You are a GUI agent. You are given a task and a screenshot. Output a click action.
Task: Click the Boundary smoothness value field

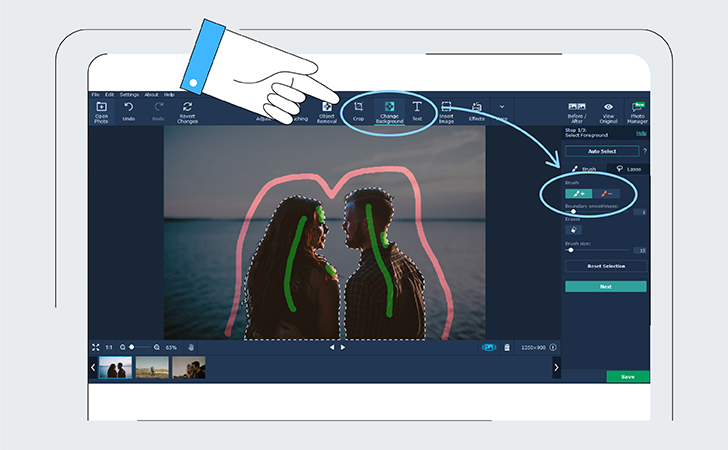(640, 212)
